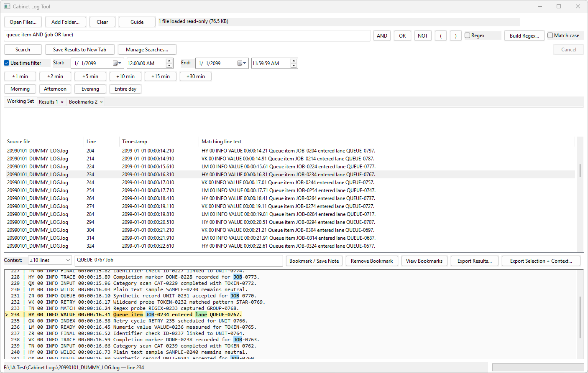This screenshot has height=373, width=588.
Task: Click Bookmark / Save Note
Action: pos(314,261)
